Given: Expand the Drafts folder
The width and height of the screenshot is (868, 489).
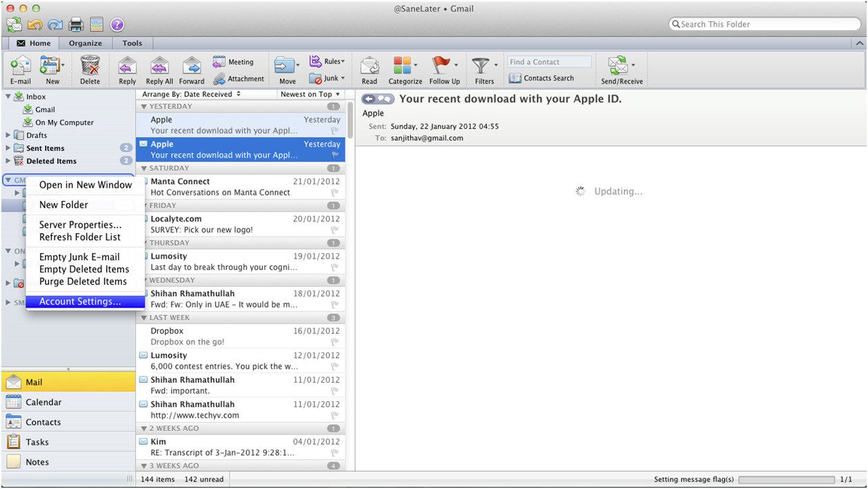Looking at the screenshot, I should point(8,135).
